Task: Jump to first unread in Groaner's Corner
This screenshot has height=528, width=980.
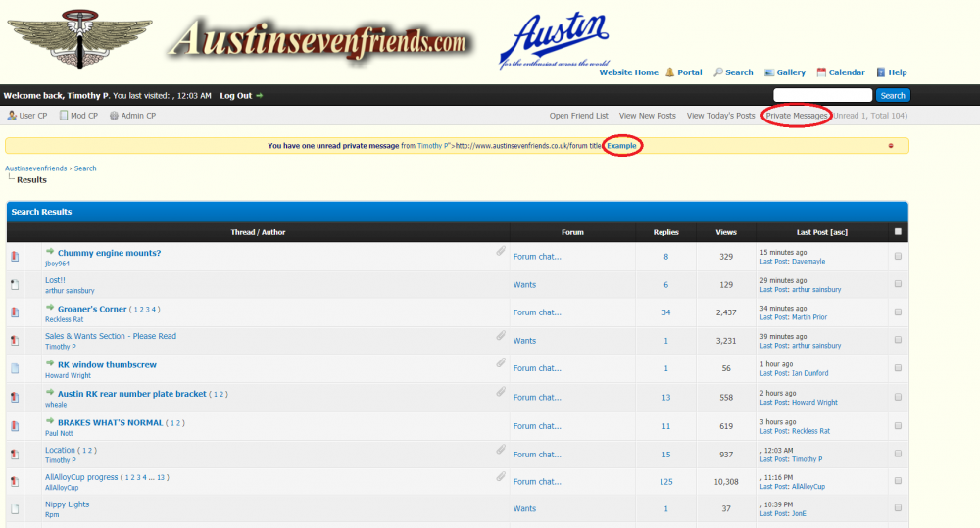Action: (50, 308)
